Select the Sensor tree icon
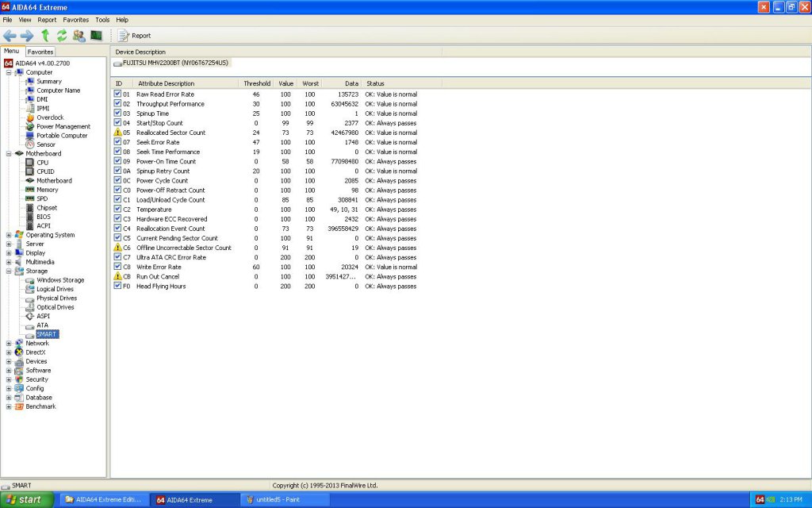This screenshot has height=508, width=812. click(x=30, y=144)
